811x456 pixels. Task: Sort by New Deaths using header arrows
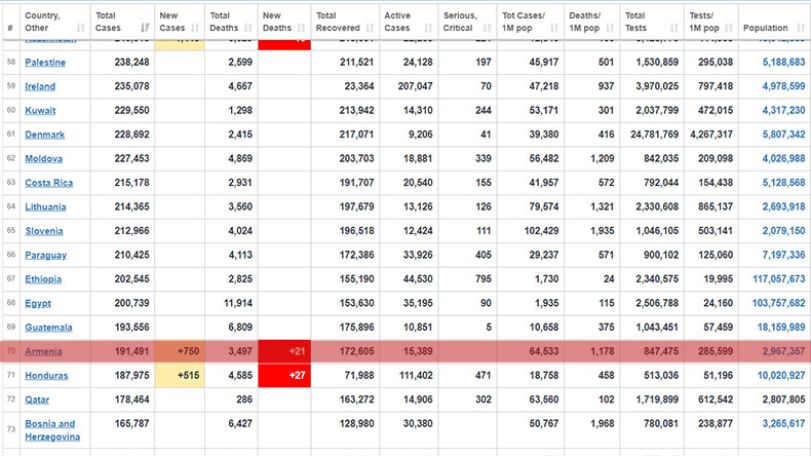[302, 28]
